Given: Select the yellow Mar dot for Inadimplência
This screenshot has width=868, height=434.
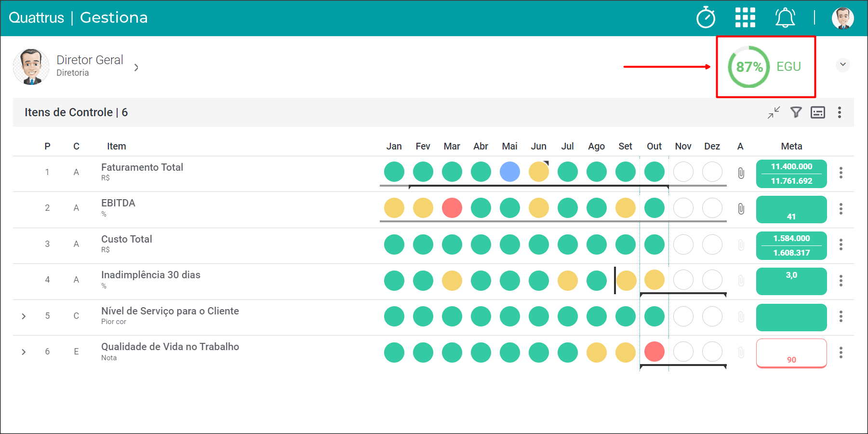Looking at the screenshot, I should (452, 281).
